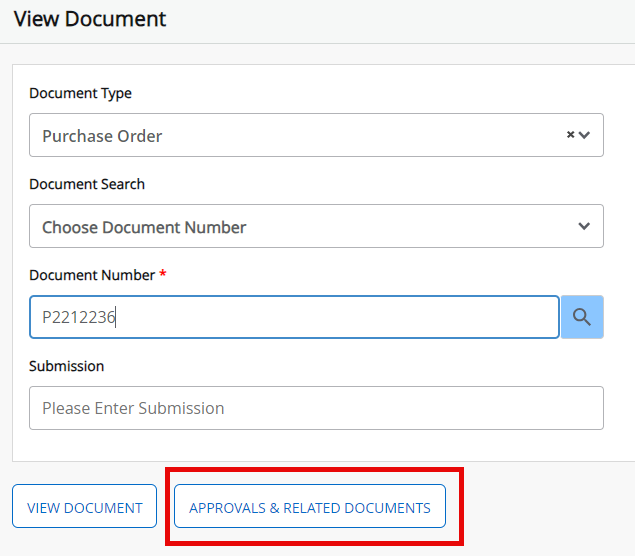
Task: Click the Document Search label
Action: (87, 184)
